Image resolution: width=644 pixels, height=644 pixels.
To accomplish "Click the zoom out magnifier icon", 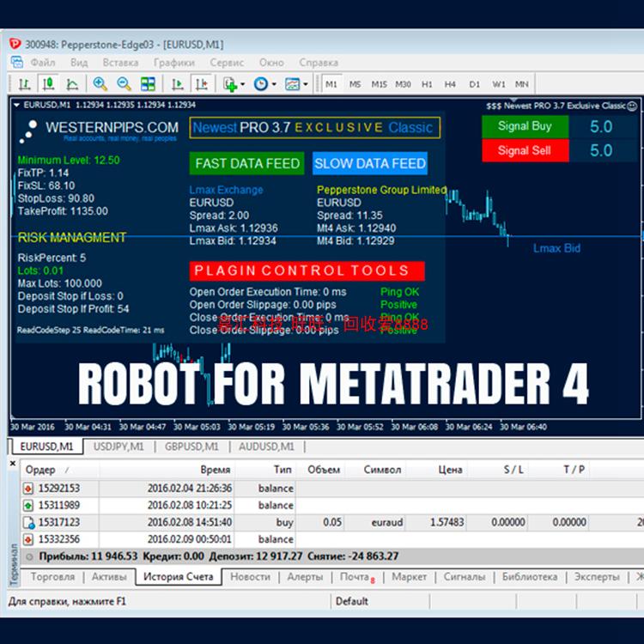I will tap(124, 84).
